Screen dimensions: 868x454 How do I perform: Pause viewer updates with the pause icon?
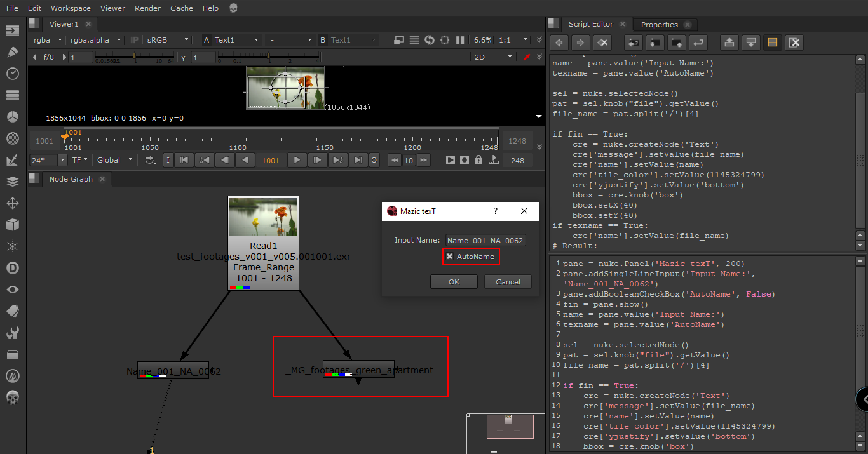coord(460,40)
